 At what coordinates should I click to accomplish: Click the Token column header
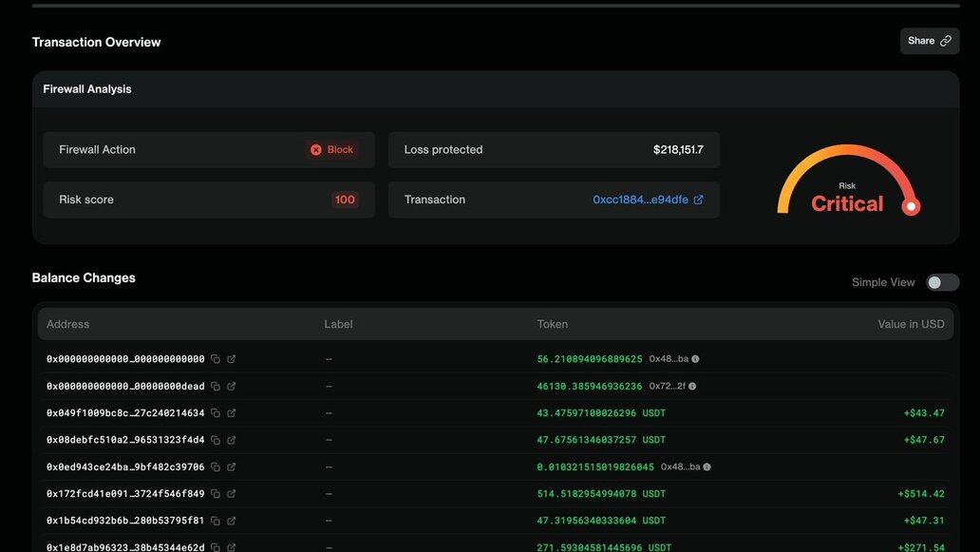pos(552,324)
